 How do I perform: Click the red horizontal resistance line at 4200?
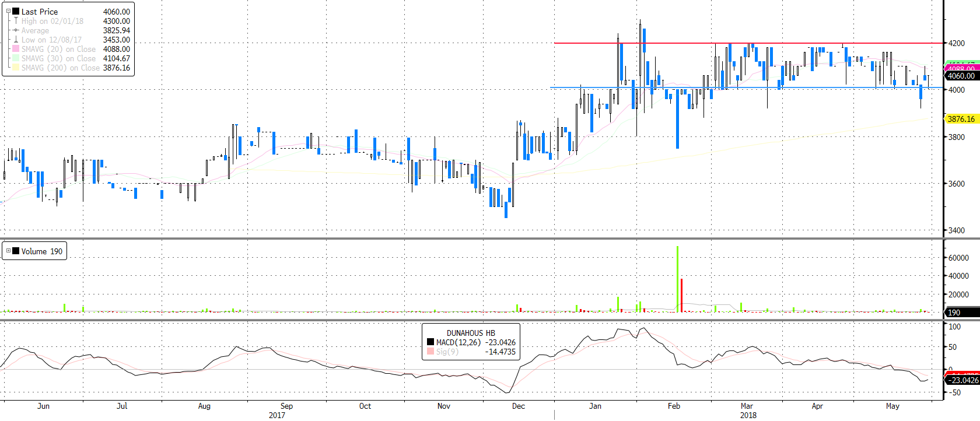[748, 43]
